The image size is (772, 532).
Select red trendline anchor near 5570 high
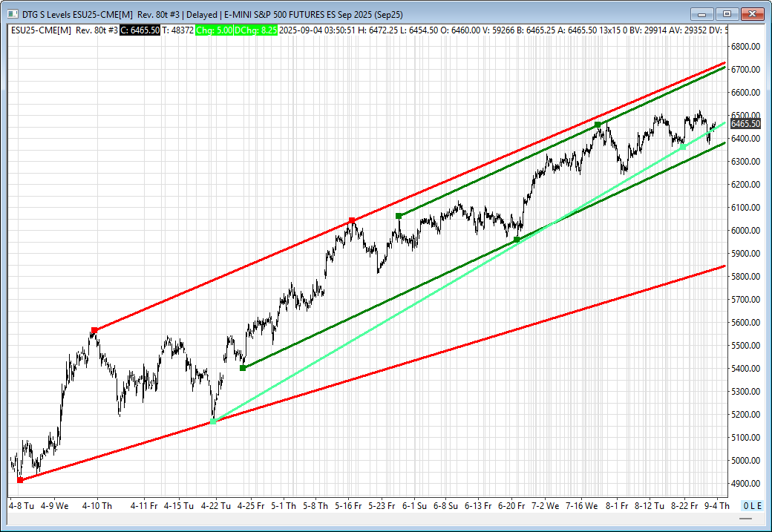point(94,330)
